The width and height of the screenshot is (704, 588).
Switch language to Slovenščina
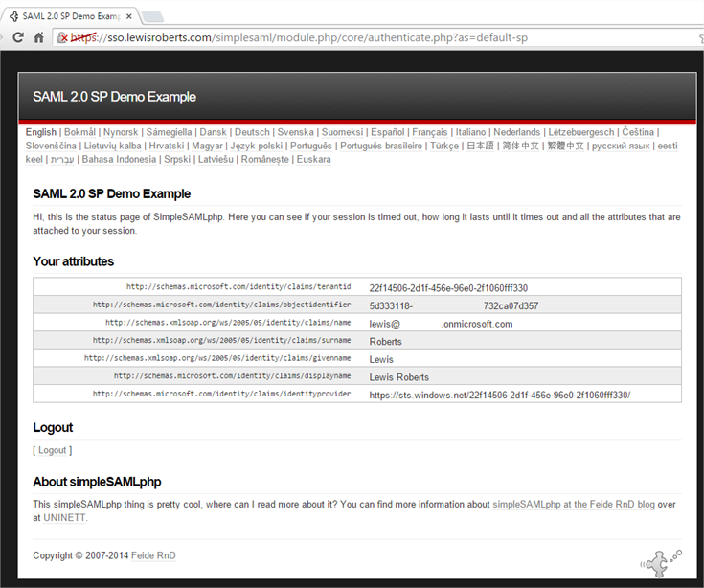coord(51,146)
